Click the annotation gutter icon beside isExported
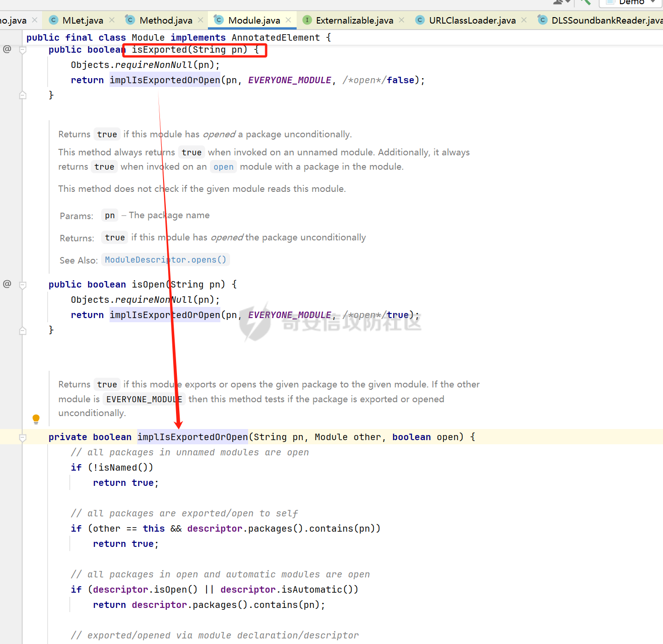 [7, 49]
